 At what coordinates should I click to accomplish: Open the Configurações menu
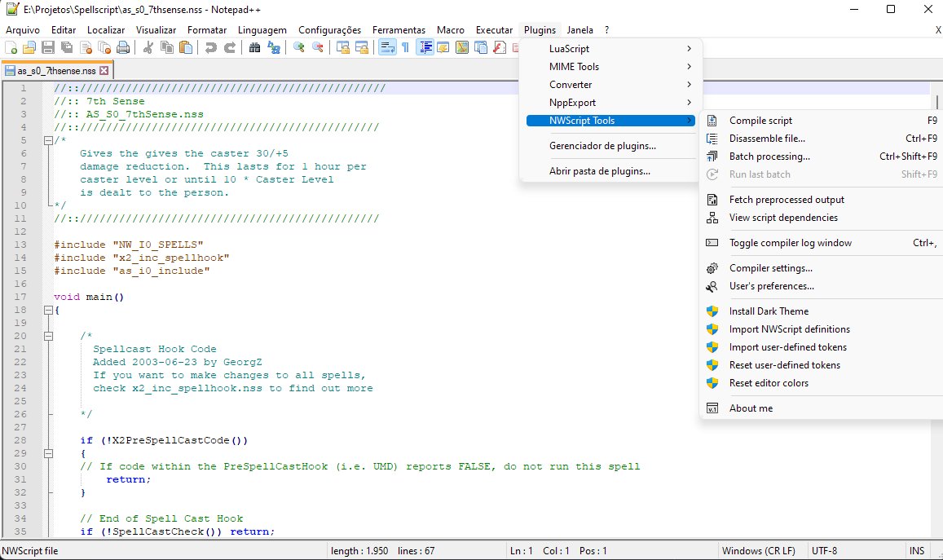[329, 30]
